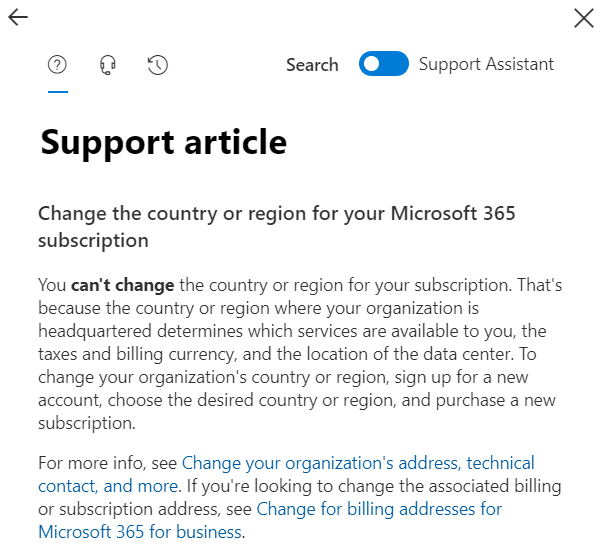Open the headset contact support tab

point(108,64)
